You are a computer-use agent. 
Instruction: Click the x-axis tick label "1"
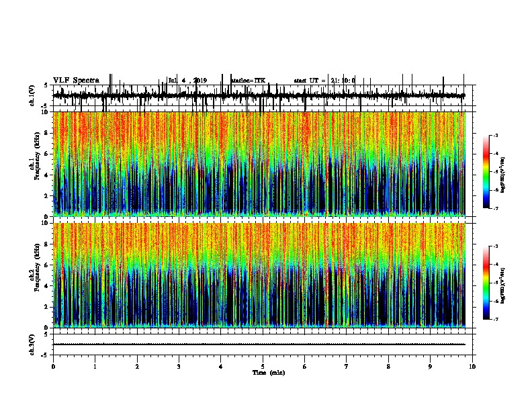95,367
